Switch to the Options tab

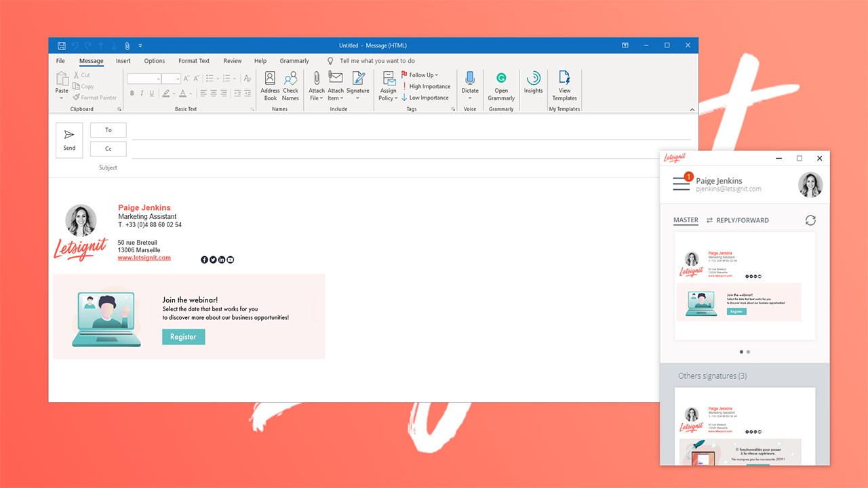pos(155,61)
